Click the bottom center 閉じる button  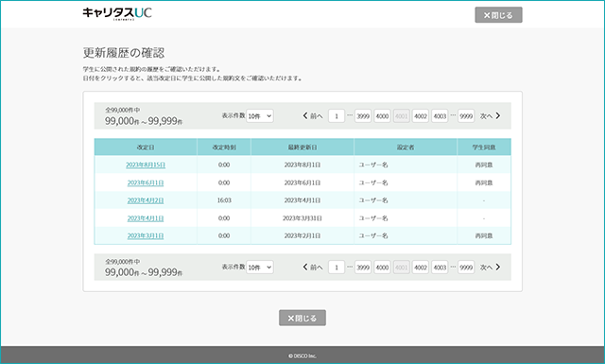[302, 318]
